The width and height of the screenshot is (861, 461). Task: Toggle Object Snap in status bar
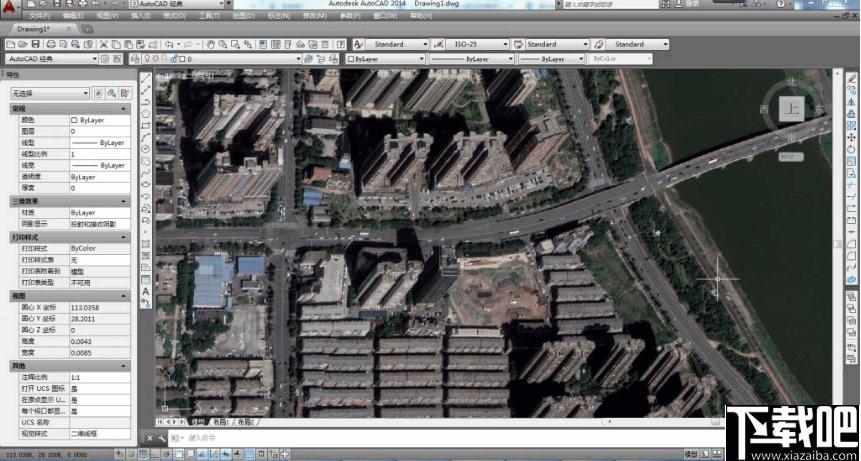[178, 454]
